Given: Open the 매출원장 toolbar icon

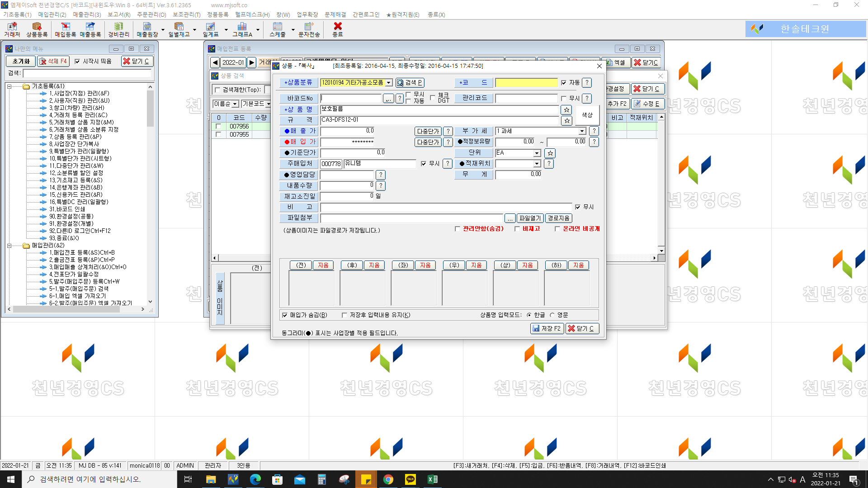Looking at the screenshot, I should click(147, 29).
